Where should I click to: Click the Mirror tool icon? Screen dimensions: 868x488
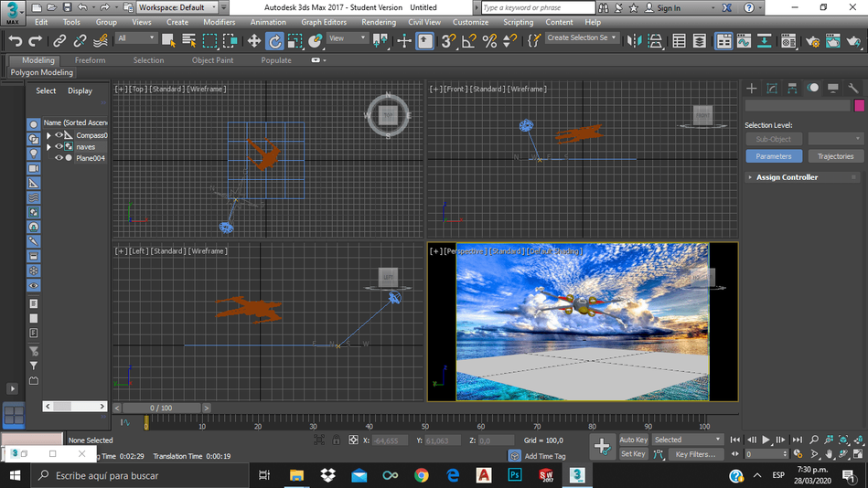tap(634, 41)
